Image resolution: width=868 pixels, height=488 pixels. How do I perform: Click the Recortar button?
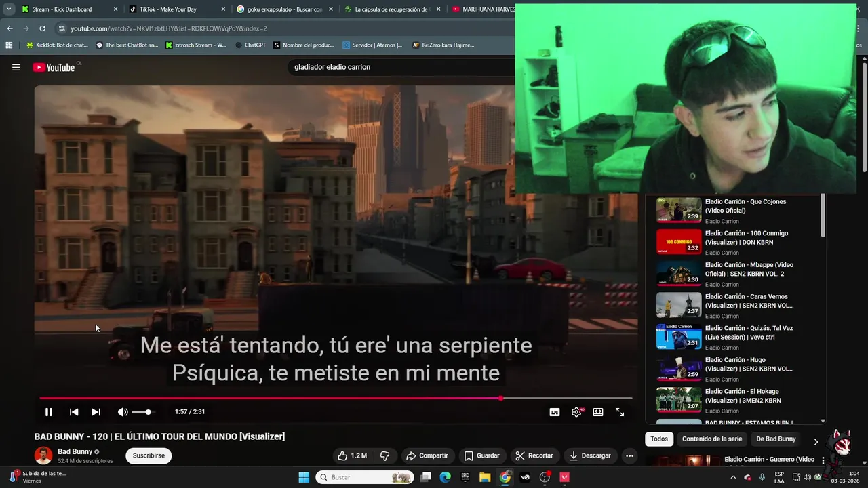coord(534,455)
